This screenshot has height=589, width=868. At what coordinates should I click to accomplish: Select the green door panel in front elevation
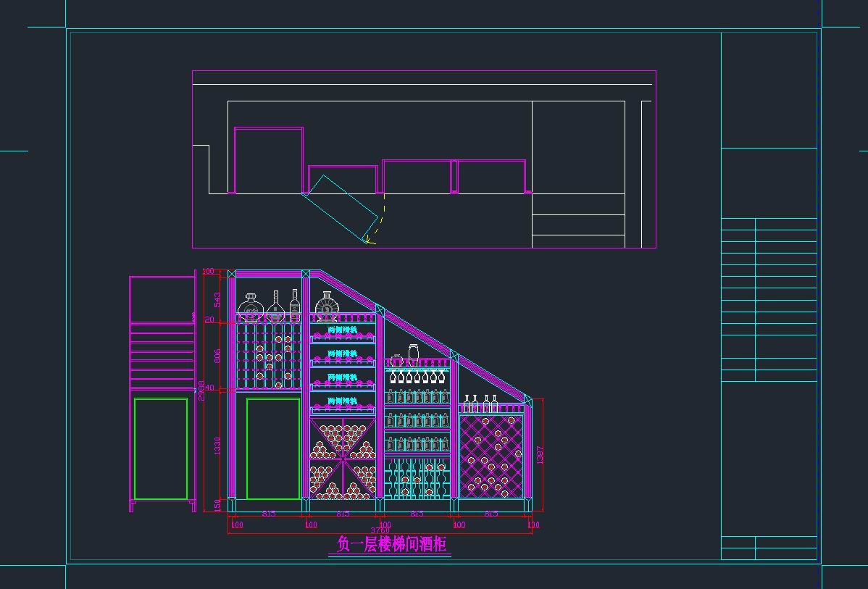[273, 448]
